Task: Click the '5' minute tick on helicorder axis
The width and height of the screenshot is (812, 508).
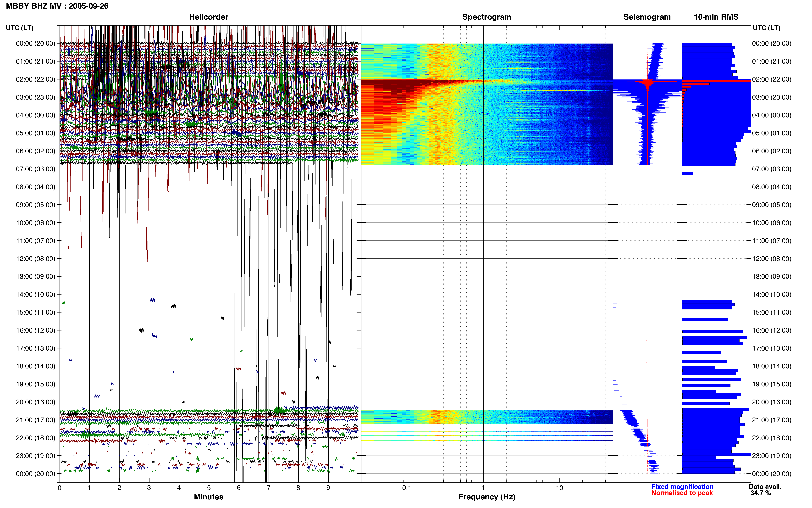Action: [x=209, y=488]
